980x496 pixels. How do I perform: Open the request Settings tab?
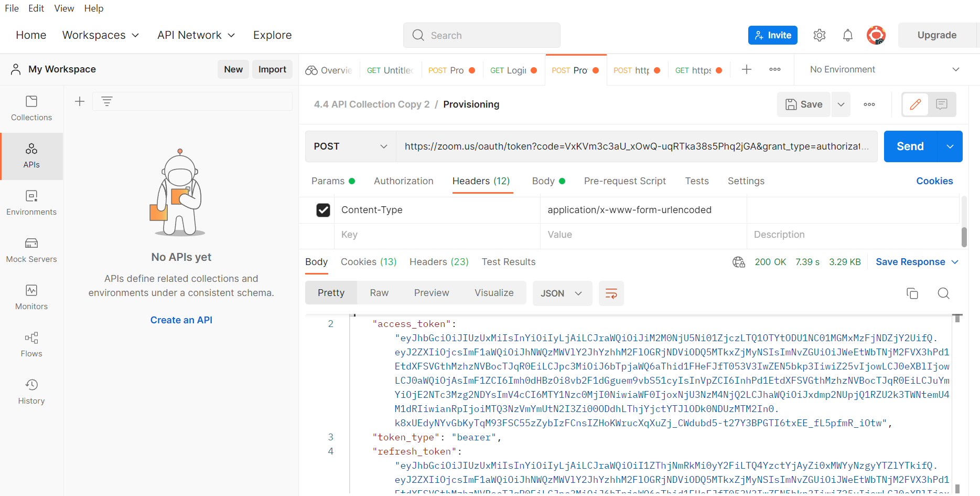tap(746, 181)
